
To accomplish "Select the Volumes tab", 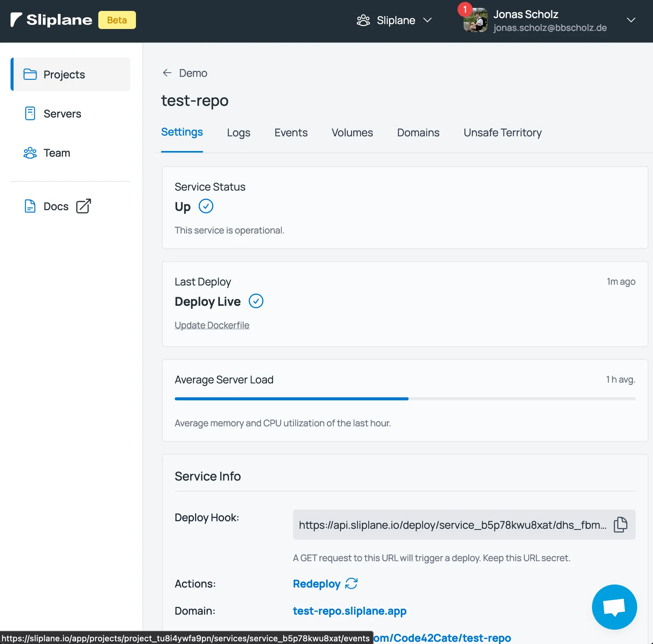I will click(352, 133).
